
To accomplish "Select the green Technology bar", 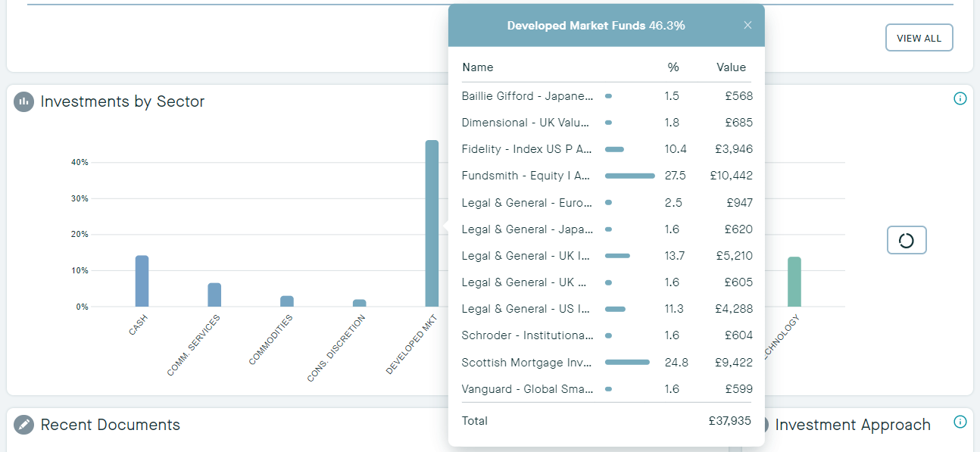I will [x=794, y=282].
